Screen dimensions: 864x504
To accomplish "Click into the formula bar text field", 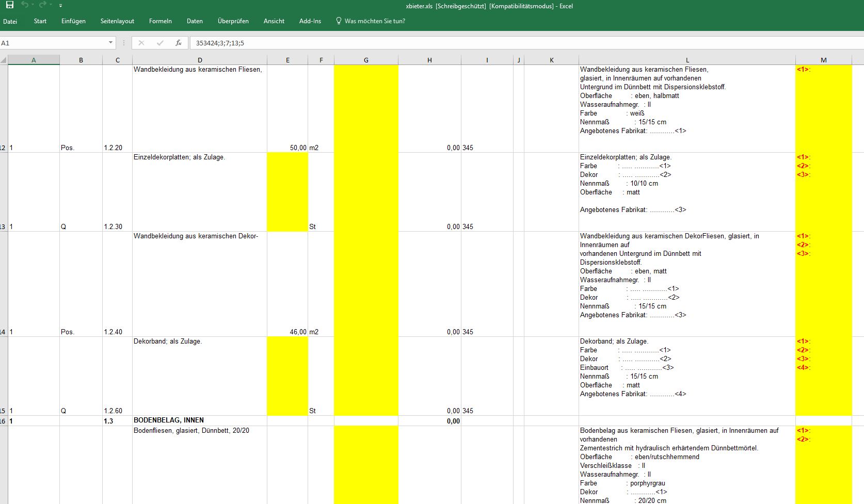I will (x=465, y=43).
